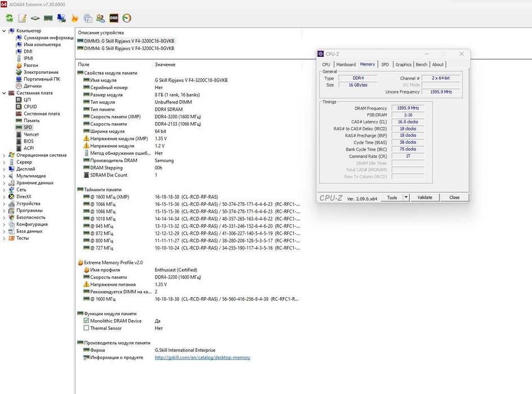The width and height of the screenshot is (532, 394).
Task: Click the DRAM Frequency value field in CPU-Z
Action: (x=408, y=108)
